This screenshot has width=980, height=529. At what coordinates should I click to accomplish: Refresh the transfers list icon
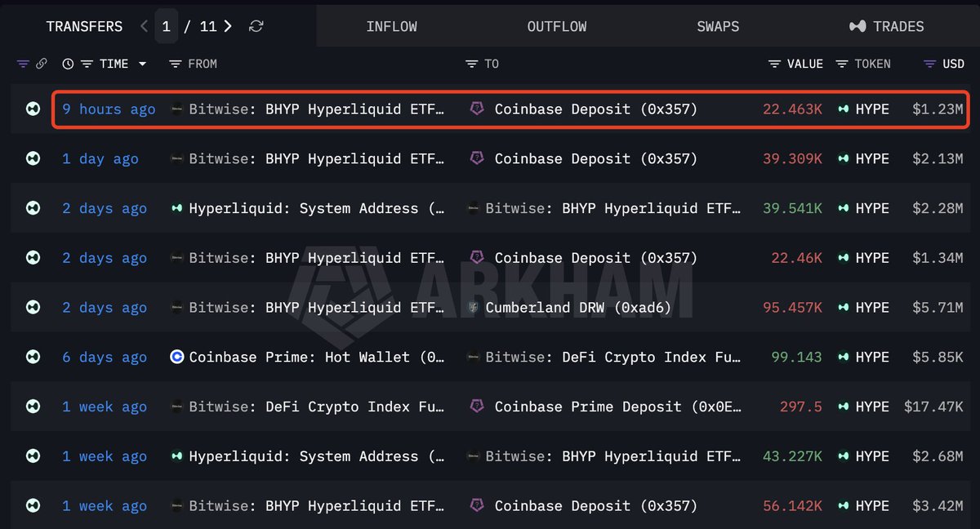tap(256, 26)
